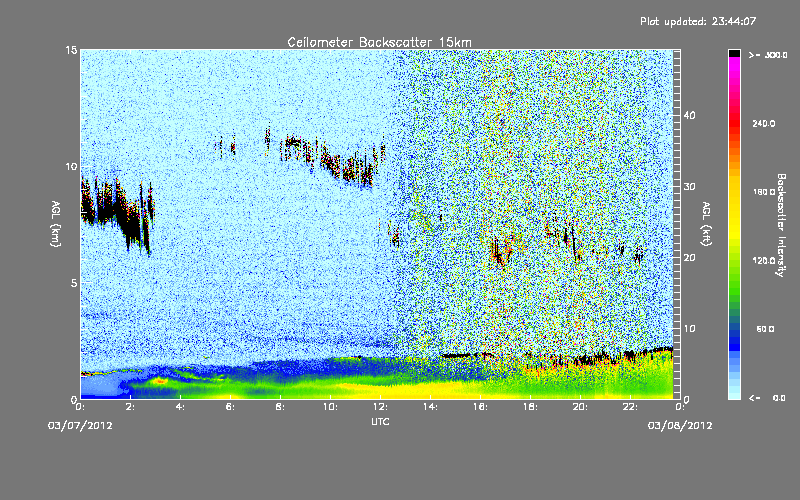Click the "UTC" x-axis label
The height and width of the screenshot is (500, 800).
[380, 421]
